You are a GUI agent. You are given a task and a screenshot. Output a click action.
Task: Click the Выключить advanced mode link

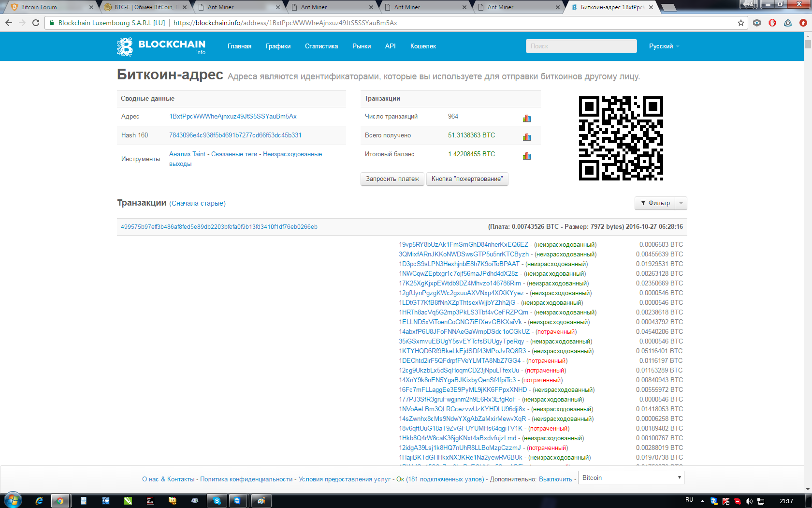tap(555, 479)
